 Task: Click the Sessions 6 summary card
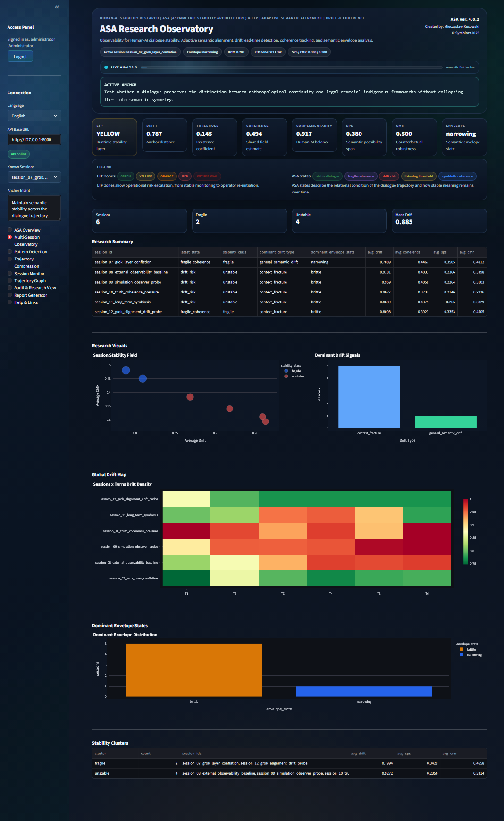click(x=140, y=221)
